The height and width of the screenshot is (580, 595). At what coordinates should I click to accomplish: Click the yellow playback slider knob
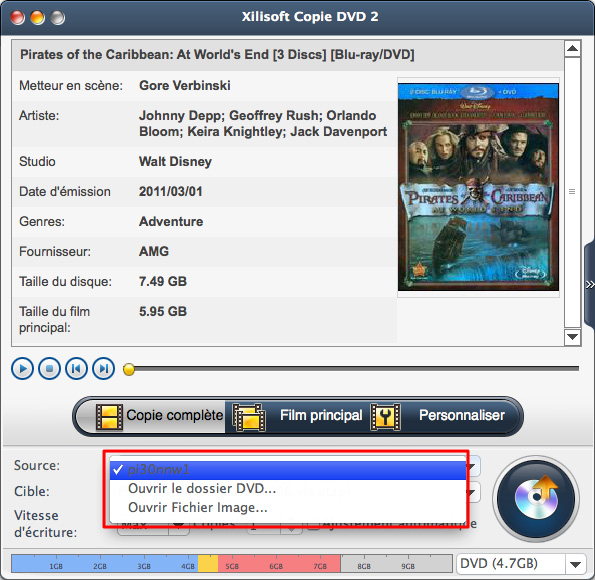point(129,369)
